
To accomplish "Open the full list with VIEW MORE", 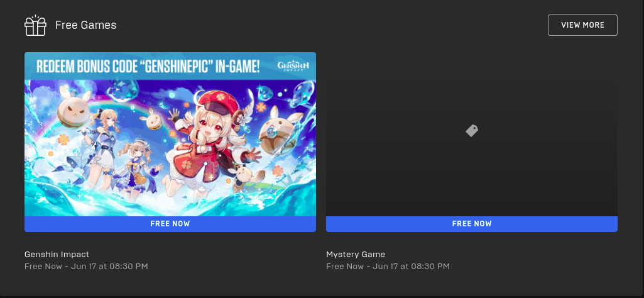I will click(582, 25).
